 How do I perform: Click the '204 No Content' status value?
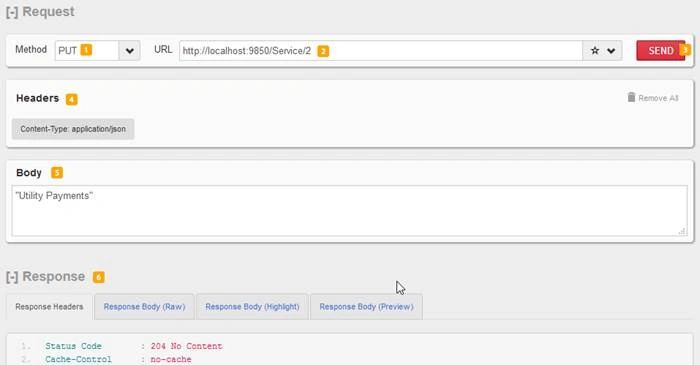tap(187, 346)
